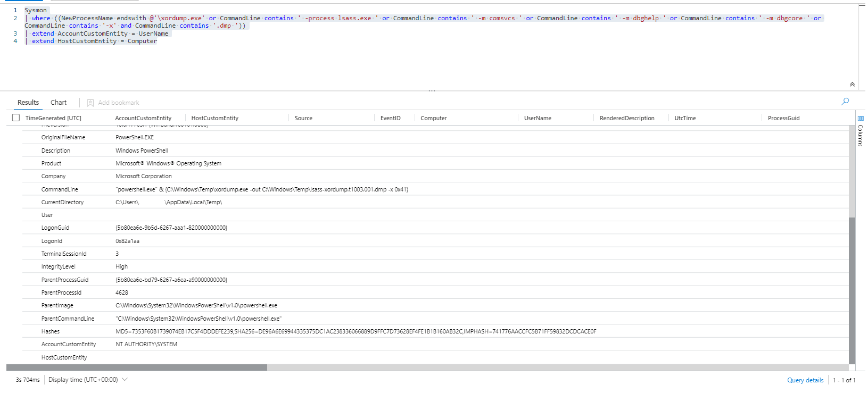The width and height of the screenshot is (868, 393).
Task: Collapse the query editor with double chevron
Action: (x=852, y=85)
